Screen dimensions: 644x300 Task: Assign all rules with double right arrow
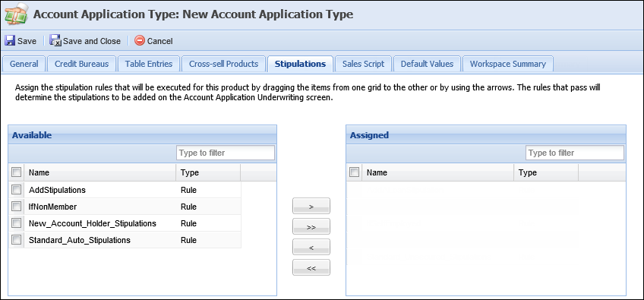[311, 226]
